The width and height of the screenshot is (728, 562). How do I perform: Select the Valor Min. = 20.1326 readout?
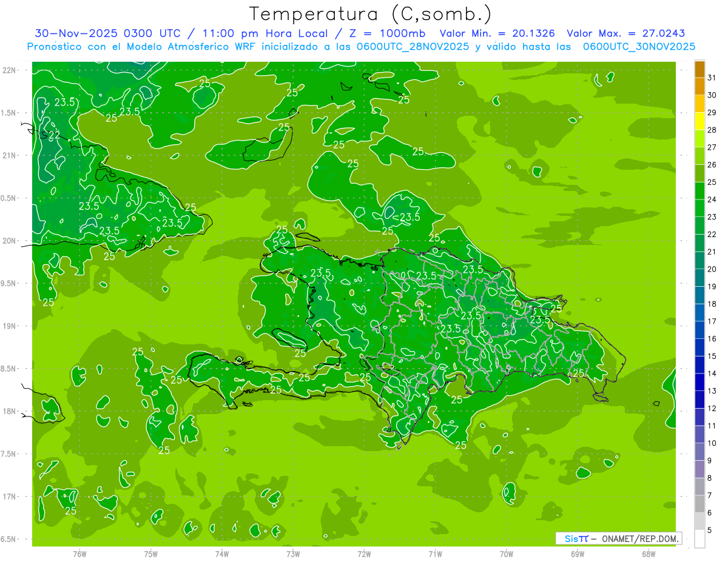click(497, 33)
